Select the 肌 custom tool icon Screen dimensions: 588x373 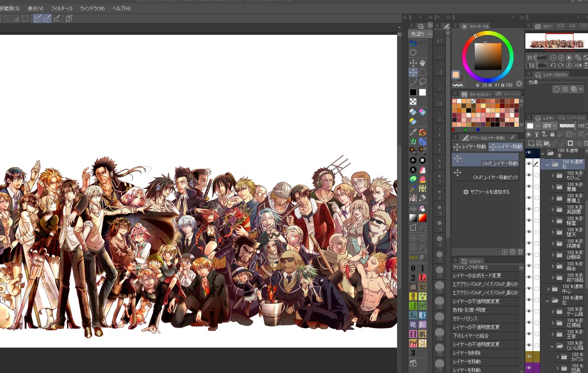point(423,334)
